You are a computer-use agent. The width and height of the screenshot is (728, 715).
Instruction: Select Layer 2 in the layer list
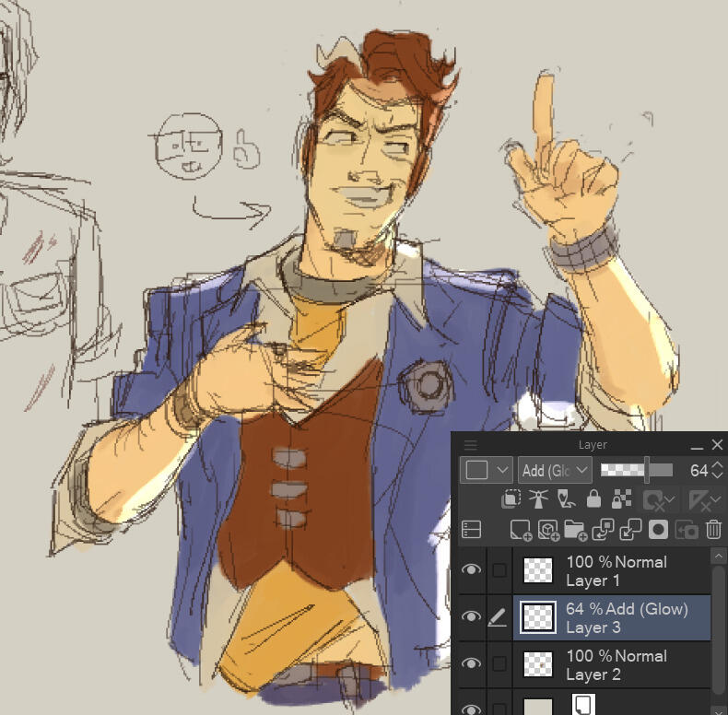click(616, 665)
